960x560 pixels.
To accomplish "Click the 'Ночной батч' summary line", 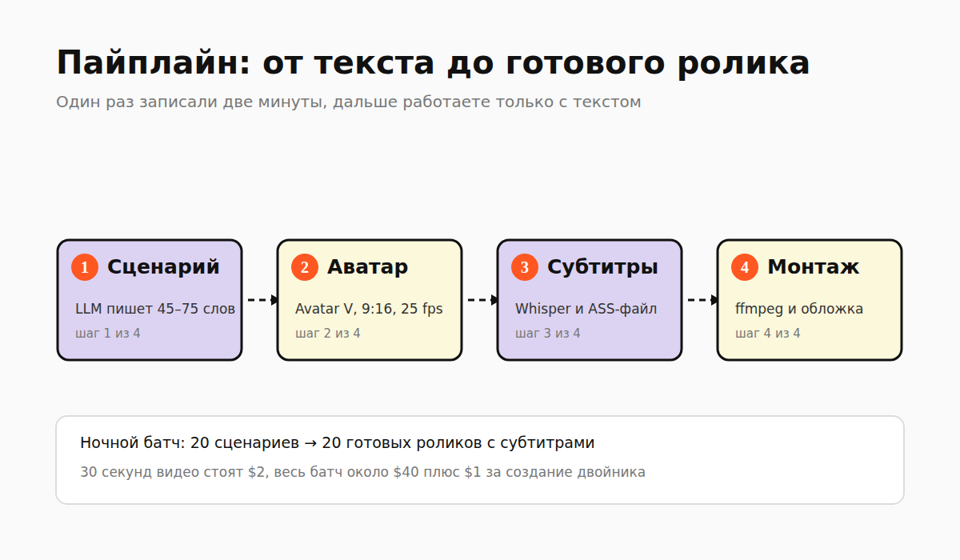I will (x=338, y=443).
